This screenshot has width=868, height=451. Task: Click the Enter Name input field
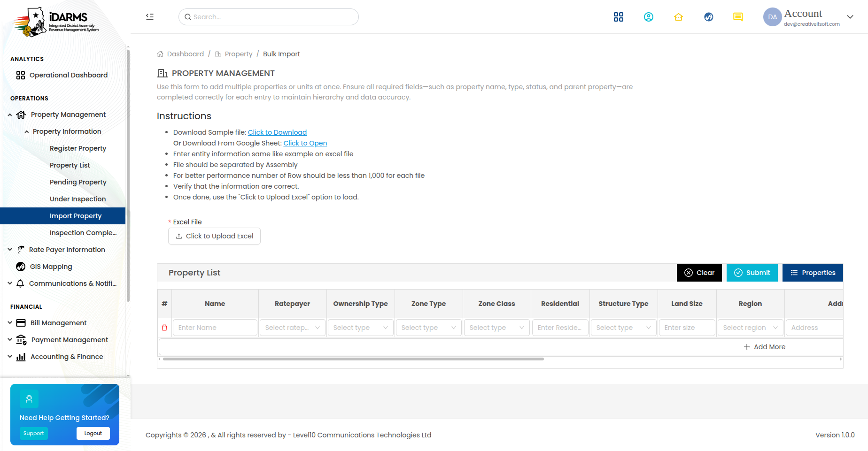coord(215,328)
